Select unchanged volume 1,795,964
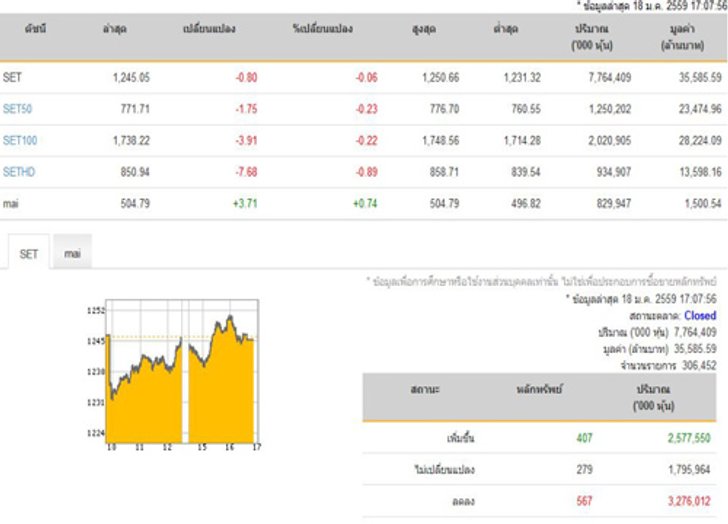 (689, 469)
